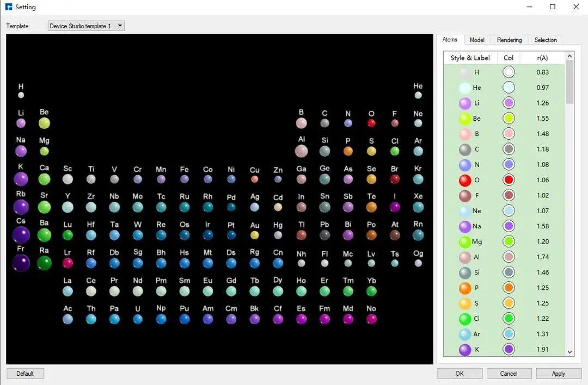The image size is (588, 385).
Task: Click the scrollbar up arrow in atoms list
Action: (x=569, y=56)
